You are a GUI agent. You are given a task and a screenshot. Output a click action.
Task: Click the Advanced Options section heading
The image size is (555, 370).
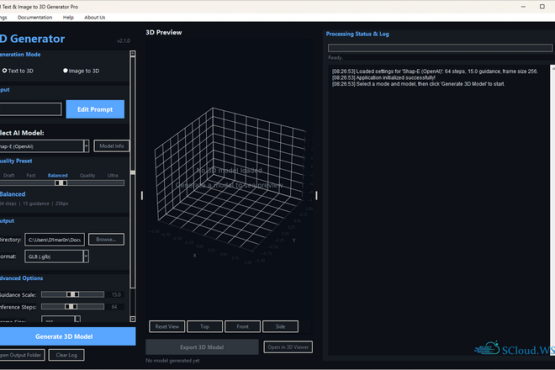pos(21,278)
